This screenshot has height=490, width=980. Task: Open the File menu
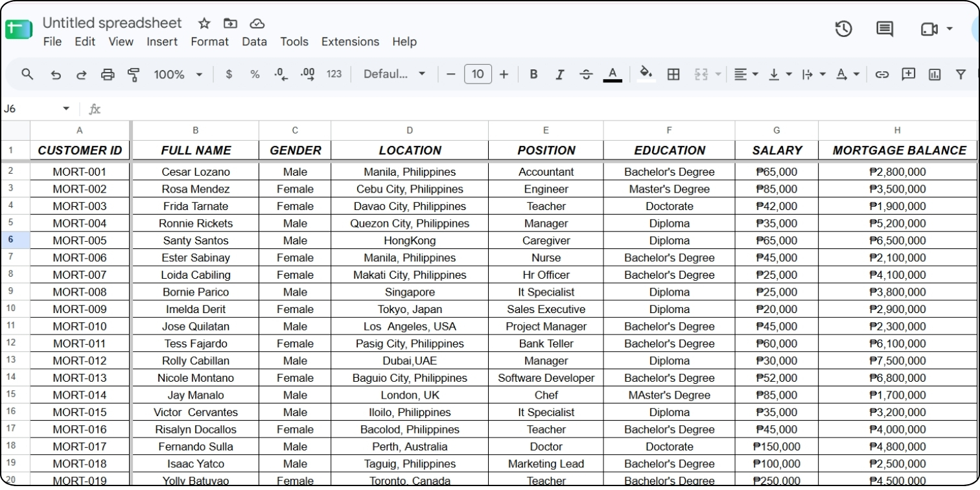[x=52, y=41]
